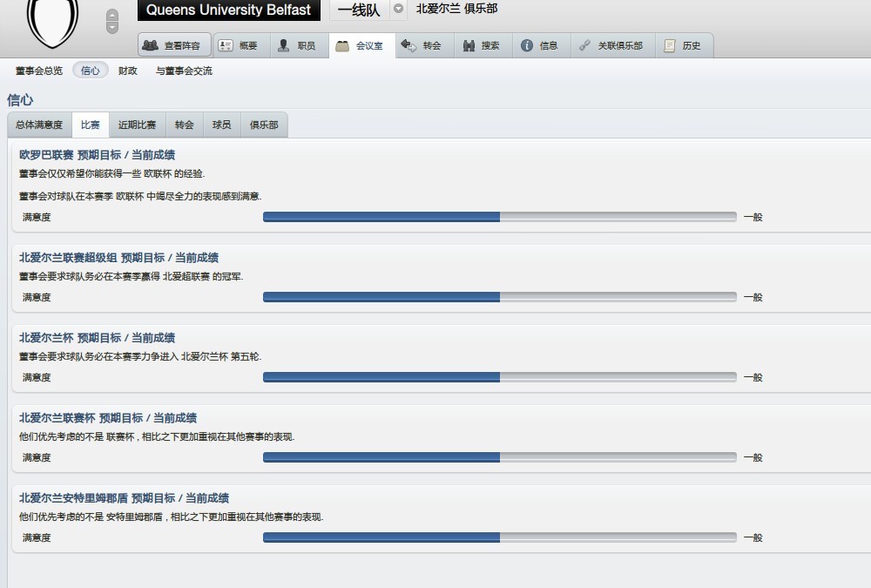Open the 财政 finances submenu item
Screen dimensions: 871x588
pyautogui.click(x=127, y=71)
